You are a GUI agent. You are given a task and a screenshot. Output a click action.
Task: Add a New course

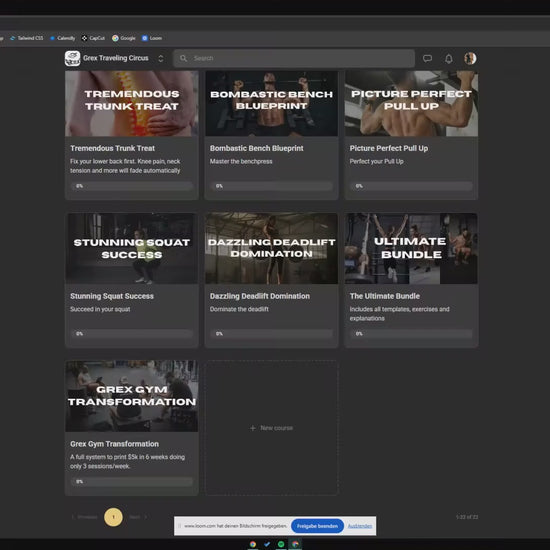(271, 428)
